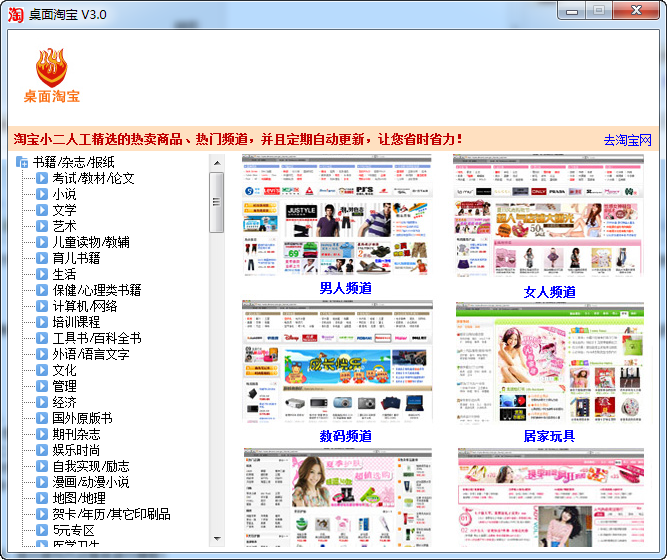667x560 pixels.
Task: Open the 数码频道 link
Action: (345, 436)
